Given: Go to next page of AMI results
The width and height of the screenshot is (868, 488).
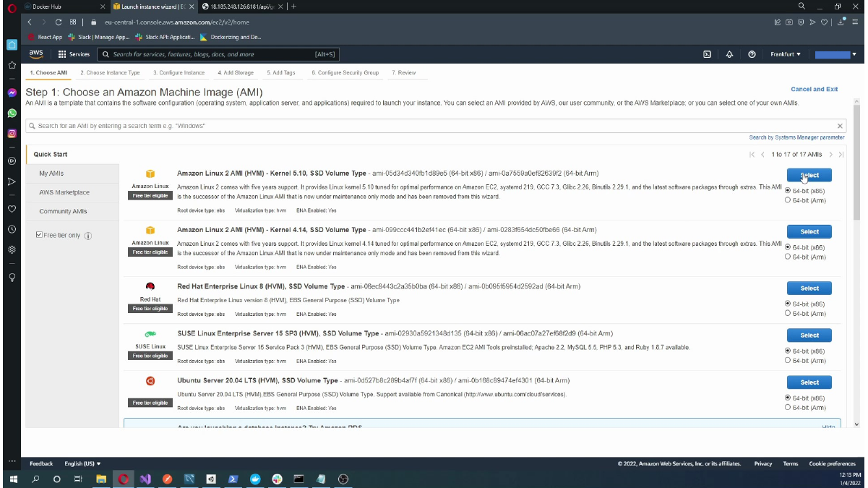Looking at the screenshot, I should pyautogui.click(x=830, y=155).
